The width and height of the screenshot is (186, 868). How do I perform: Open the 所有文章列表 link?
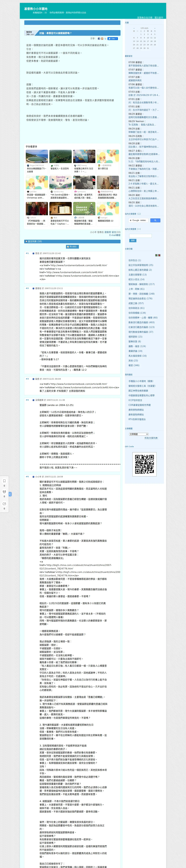pos(151,438)
